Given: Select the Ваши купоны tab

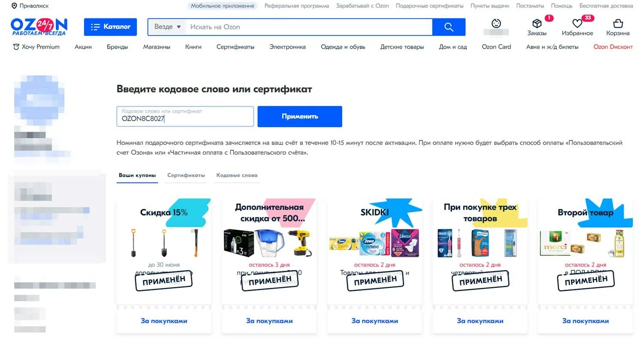Looking at the screenshot, I should pos(137,175).
